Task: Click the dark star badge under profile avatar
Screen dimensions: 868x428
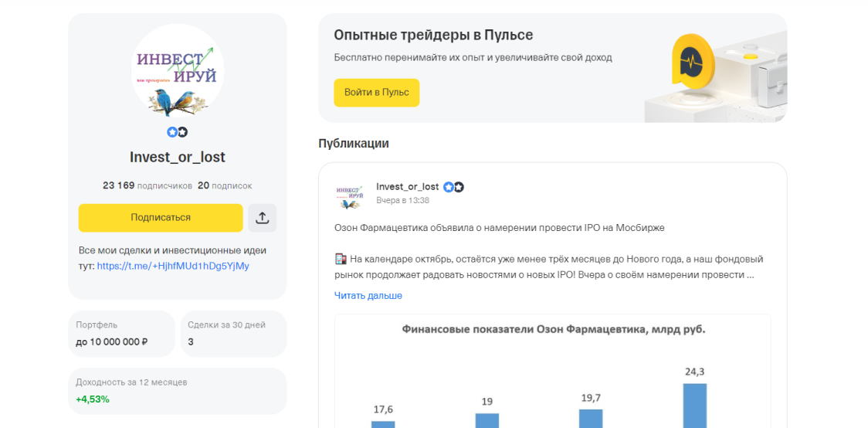Action: point(183,132)
